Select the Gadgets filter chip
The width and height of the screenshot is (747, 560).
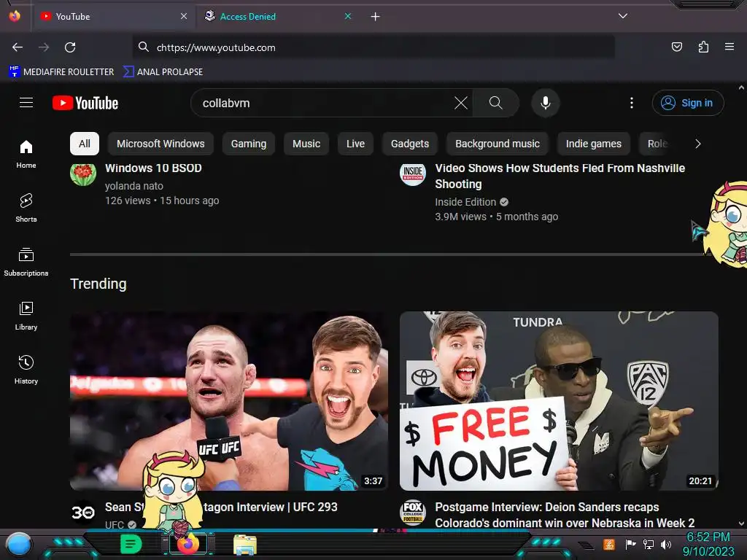[410, 144]
